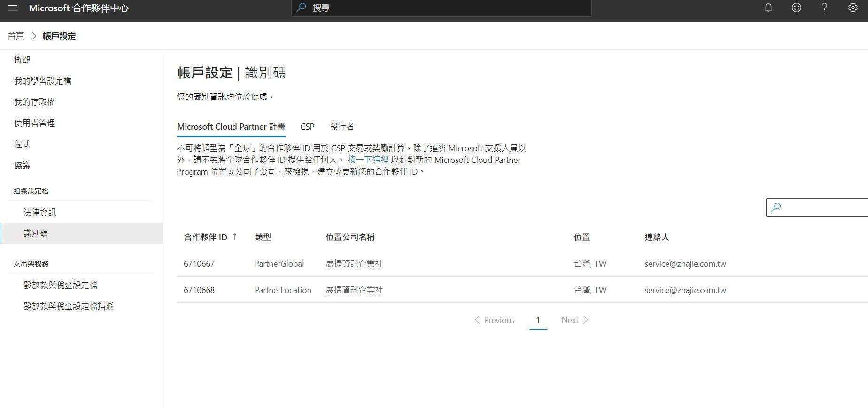The width and height of the screenshot is (868, 409).
Task: Open 協議 sidebar item
Action: tap(22, 165)
